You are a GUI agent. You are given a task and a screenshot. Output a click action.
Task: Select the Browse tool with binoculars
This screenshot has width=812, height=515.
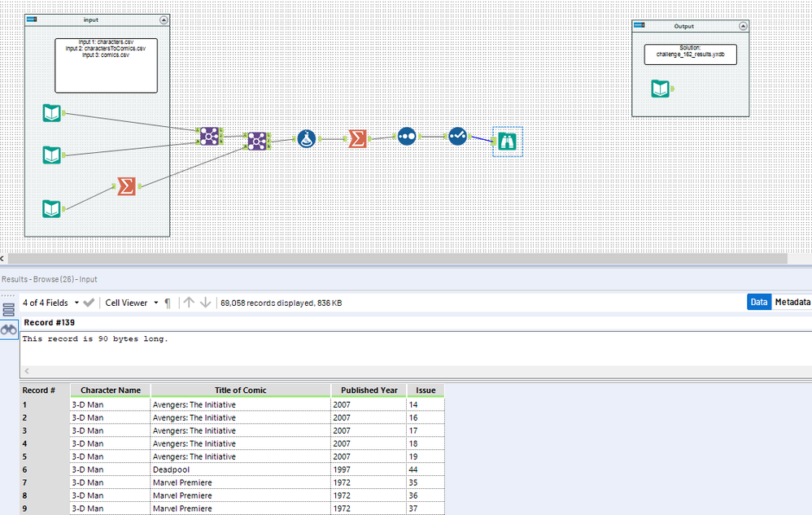(508, 142)
